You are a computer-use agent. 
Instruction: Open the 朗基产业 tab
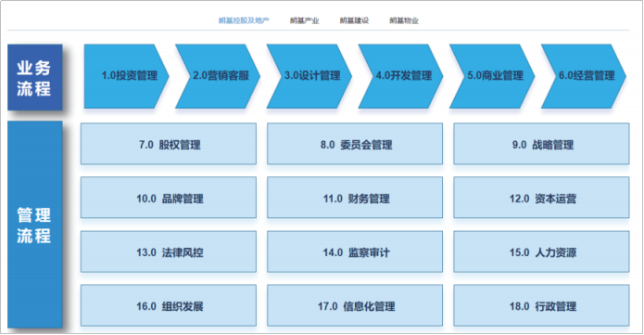[304, 20]
